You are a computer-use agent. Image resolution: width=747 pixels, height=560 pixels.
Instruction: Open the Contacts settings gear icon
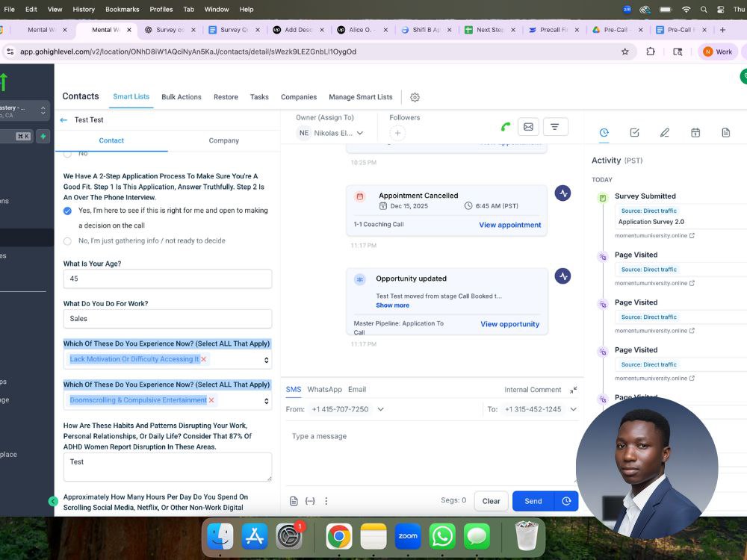coord(415,97)
